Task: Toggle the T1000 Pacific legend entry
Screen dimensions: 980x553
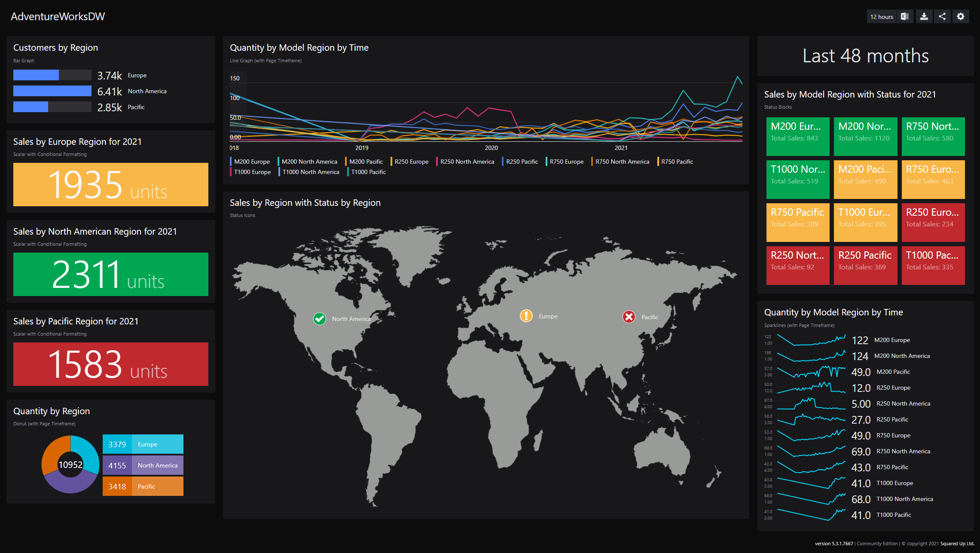Action: click(x=368, y=172)
